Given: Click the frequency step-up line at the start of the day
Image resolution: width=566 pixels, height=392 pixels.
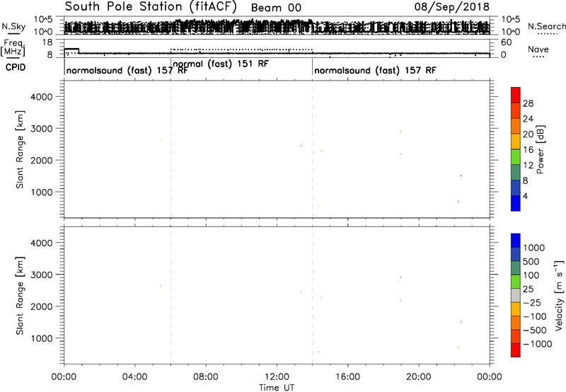Looking at the screenshot, I should [x=71, y=49].
